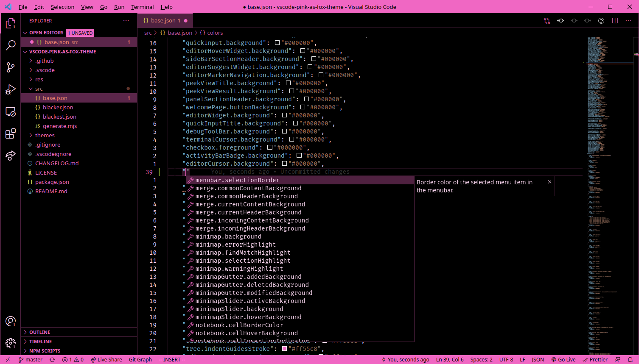This screenshot has height=364, width=639.
Task: Open the Help menu
Action: (x=167, y=7)
